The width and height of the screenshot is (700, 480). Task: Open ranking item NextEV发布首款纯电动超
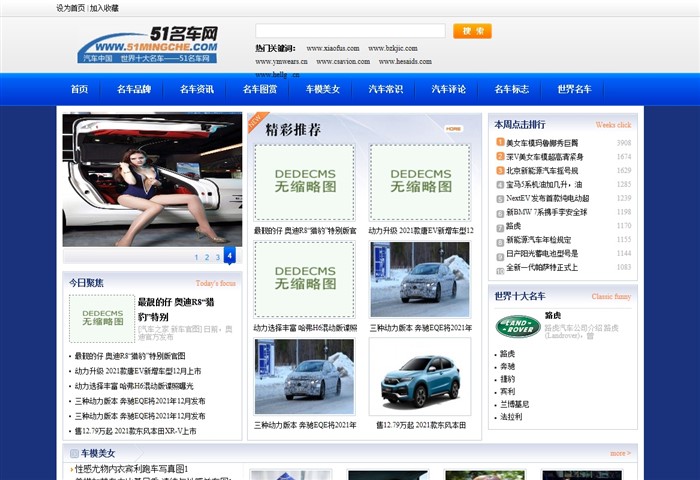click(x=548, y=198)
